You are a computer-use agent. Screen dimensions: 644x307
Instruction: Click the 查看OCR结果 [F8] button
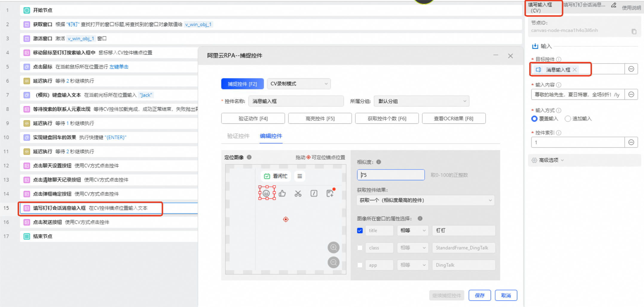coord(454,118)
